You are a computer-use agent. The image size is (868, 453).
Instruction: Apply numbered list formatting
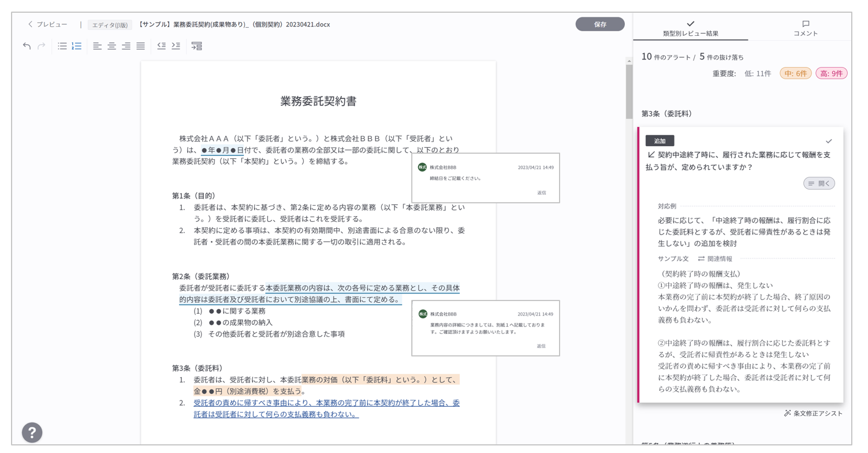coord(77,46)
